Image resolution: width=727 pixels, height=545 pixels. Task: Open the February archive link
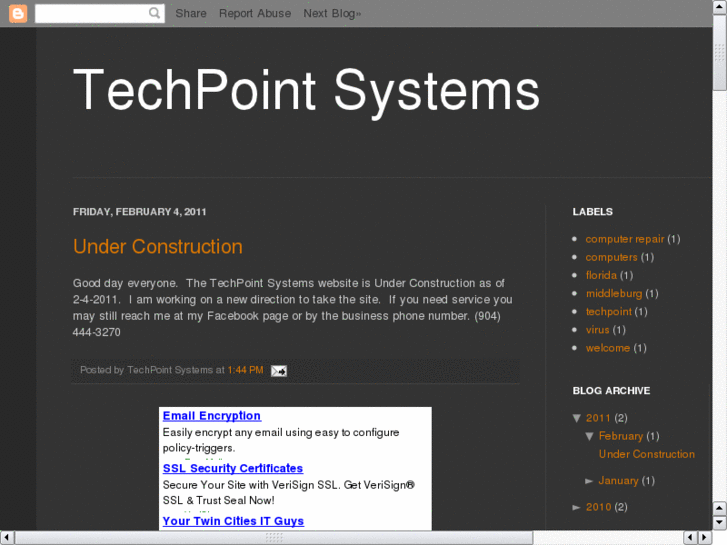(x=621, y=436)
